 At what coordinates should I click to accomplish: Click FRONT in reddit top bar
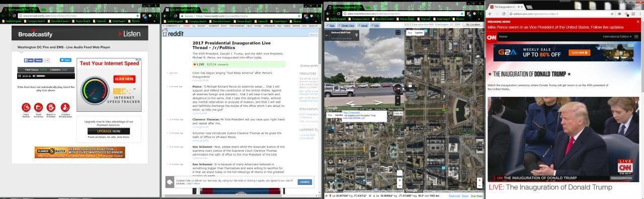(x=187, y=26)
